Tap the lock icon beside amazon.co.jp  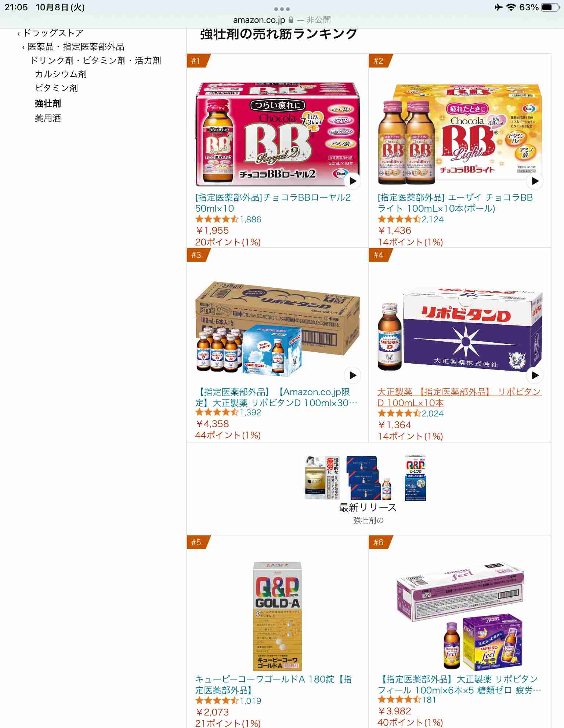point(291,20)
